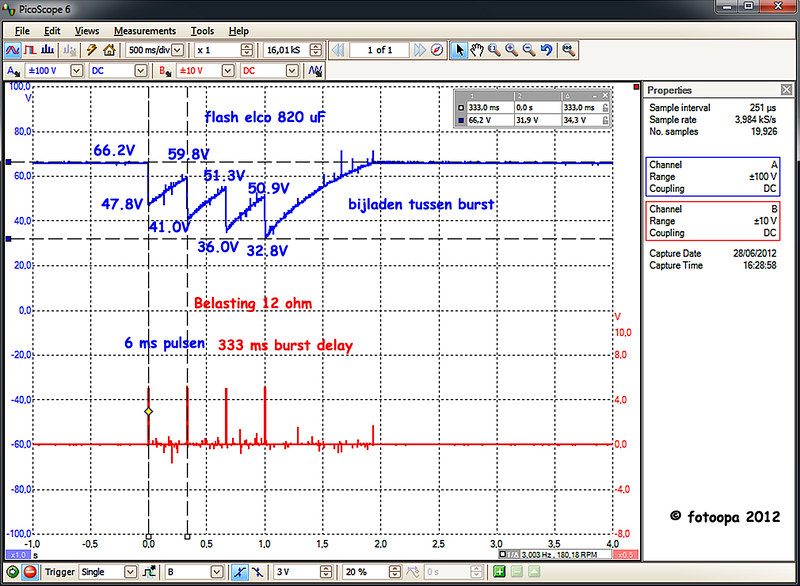Viewport: 800px width, 586px height.
Task: Open Channel B options button
Action: click(165, 71)
